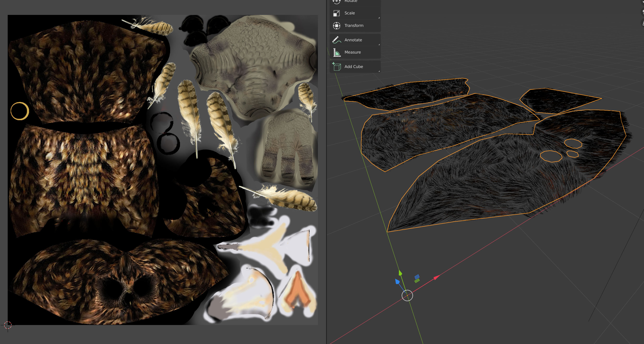The height and width of the screenshot is (344, 644).
Task: Select the Annotate tool
Action: tap(353, 40)
